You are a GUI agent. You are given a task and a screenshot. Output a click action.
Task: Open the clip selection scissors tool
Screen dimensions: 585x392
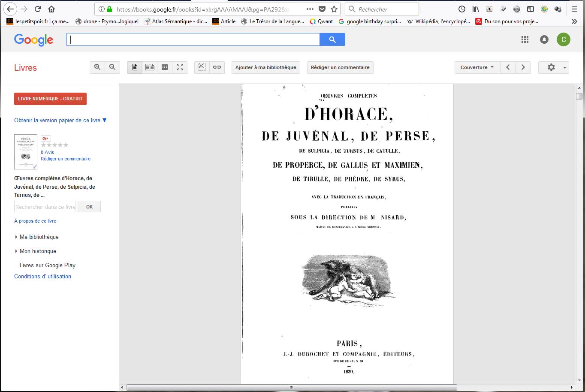click(202, 67)
